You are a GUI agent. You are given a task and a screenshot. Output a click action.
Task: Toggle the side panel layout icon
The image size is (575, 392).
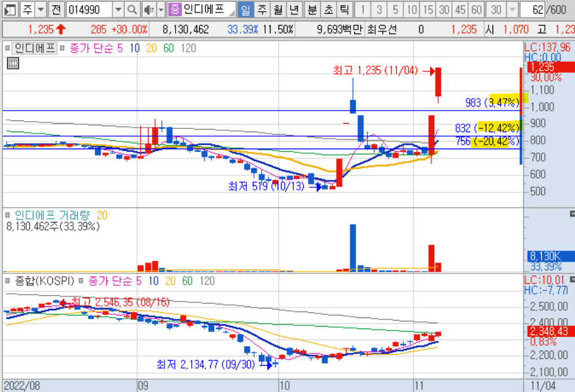[10, 10]
